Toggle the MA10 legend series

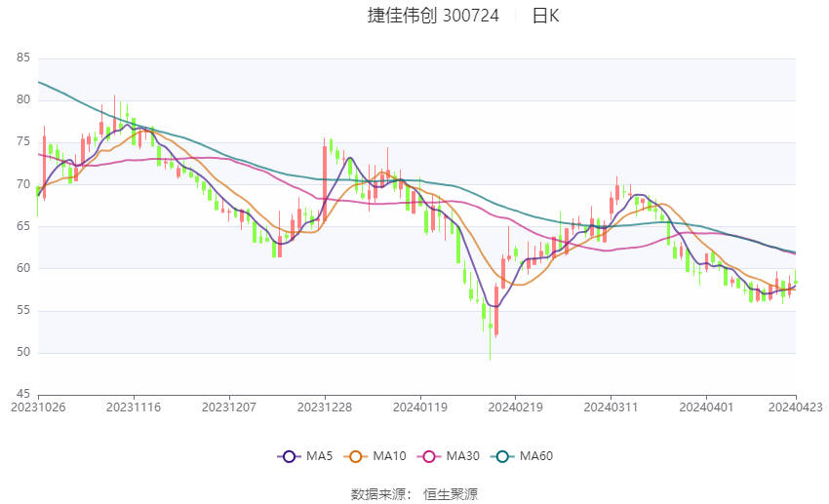[375, 456]
